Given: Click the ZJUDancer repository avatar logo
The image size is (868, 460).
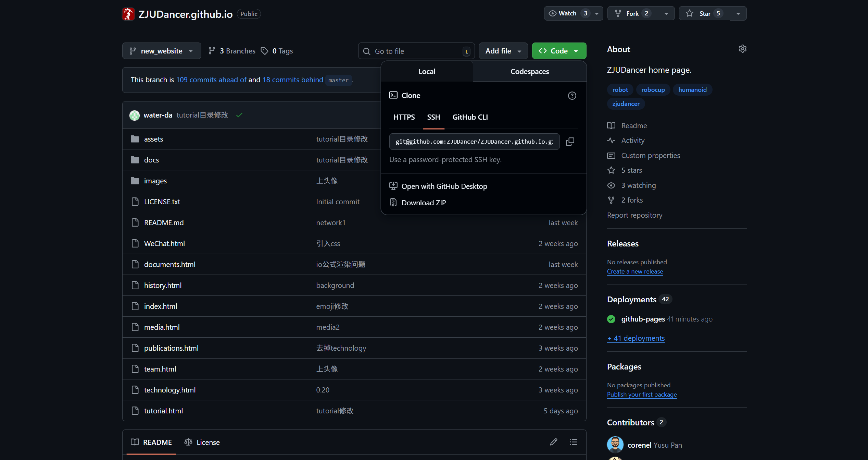Looking at the screenshot, I should tap(128, 14).
